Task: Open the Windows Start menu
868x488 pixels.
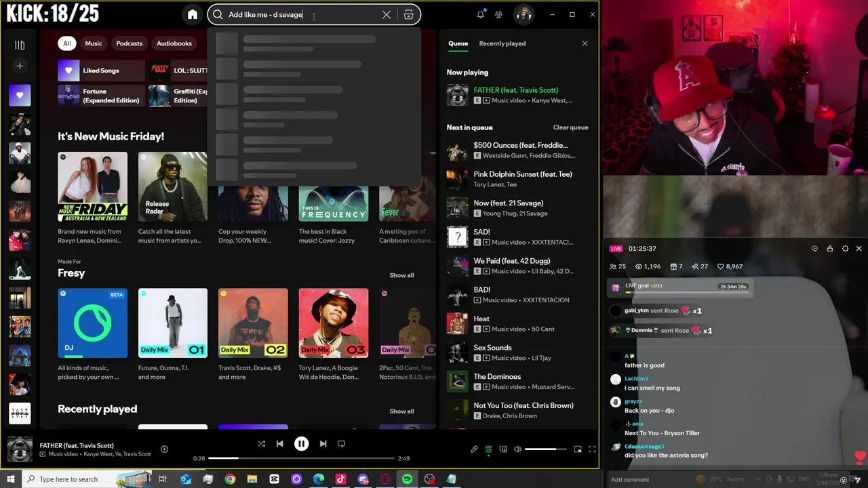Action: tap(10, 479)
